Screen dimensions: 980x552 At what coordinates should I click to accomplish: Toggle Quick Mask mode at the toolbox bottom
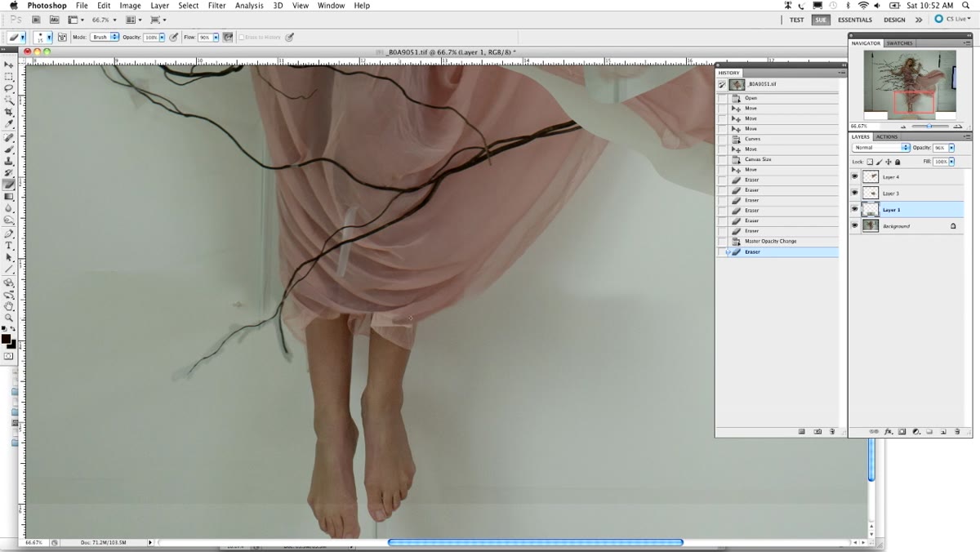[9, 356]
